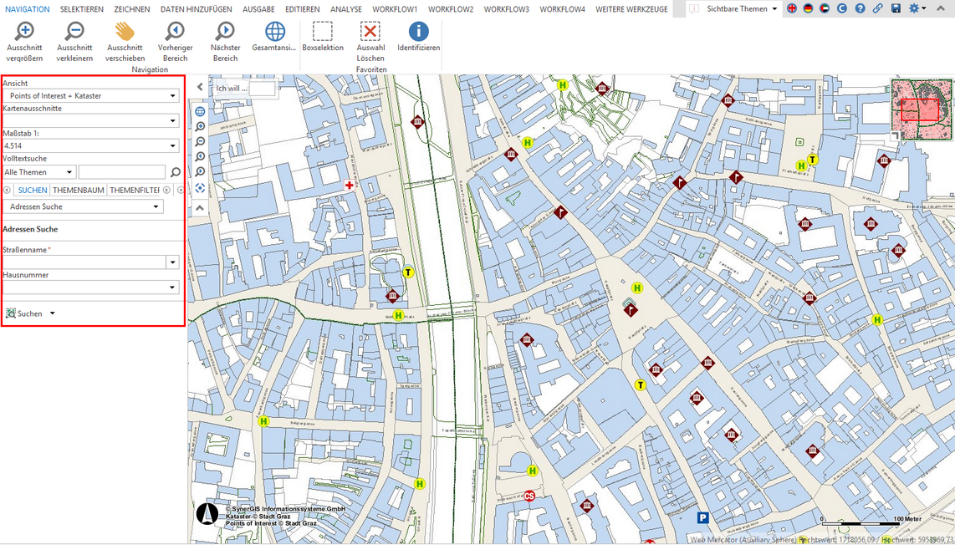Switch to the THEMENBAUM tab
The image size is (955, 560).
[79, 191]
